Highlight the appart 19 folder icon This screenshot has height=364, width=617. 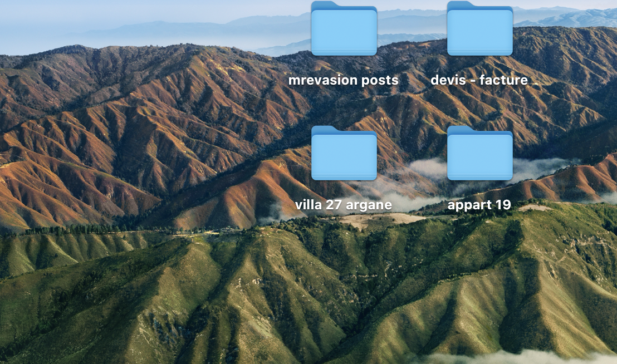[479, 155]
